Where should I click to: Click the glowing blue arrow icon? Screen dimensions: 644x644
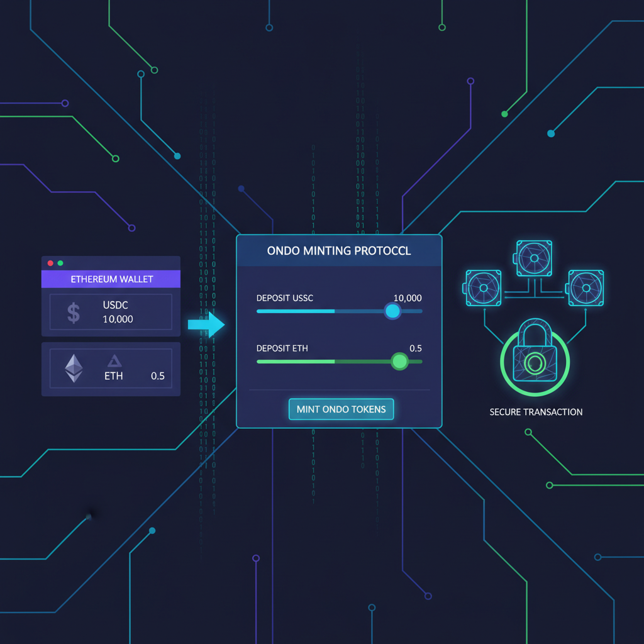click(206, 325)
